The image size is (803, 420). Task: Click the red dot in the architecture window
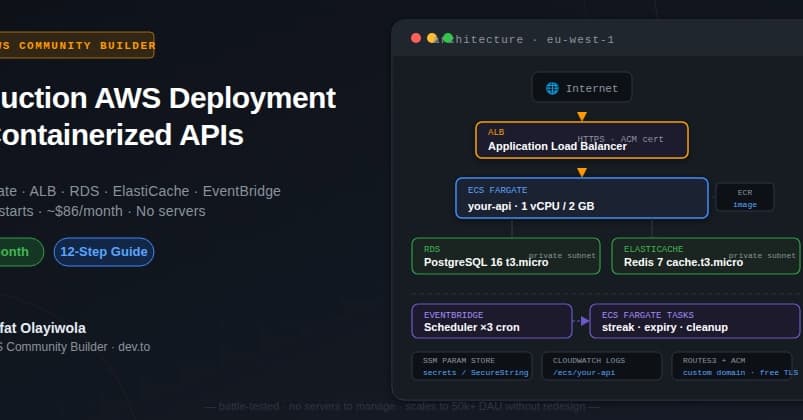pos(416,38)
